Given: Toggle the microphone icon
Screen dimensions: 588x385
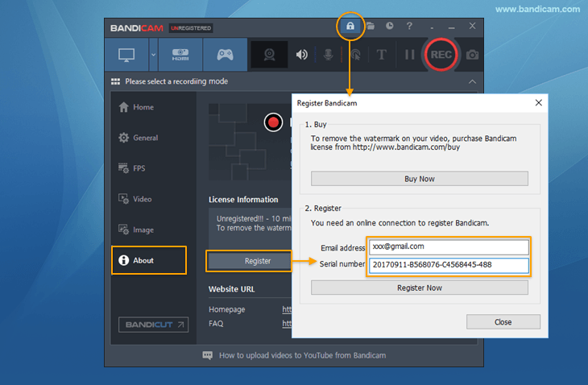Looking at the screenshot, I should [328, 55].
